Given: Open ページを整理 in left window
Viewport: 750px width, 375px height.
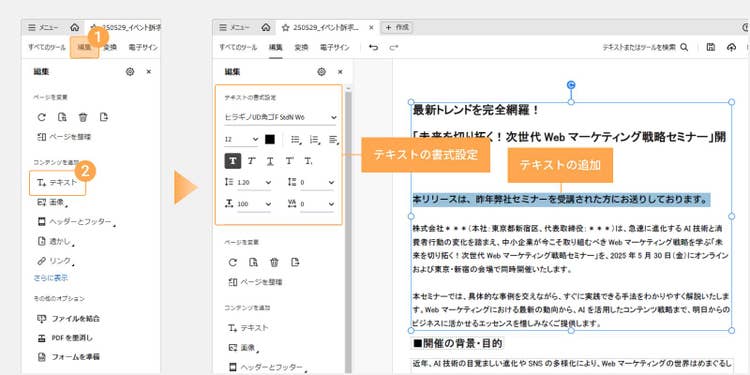Looking at the screenshot, I should tap(64, 137).
